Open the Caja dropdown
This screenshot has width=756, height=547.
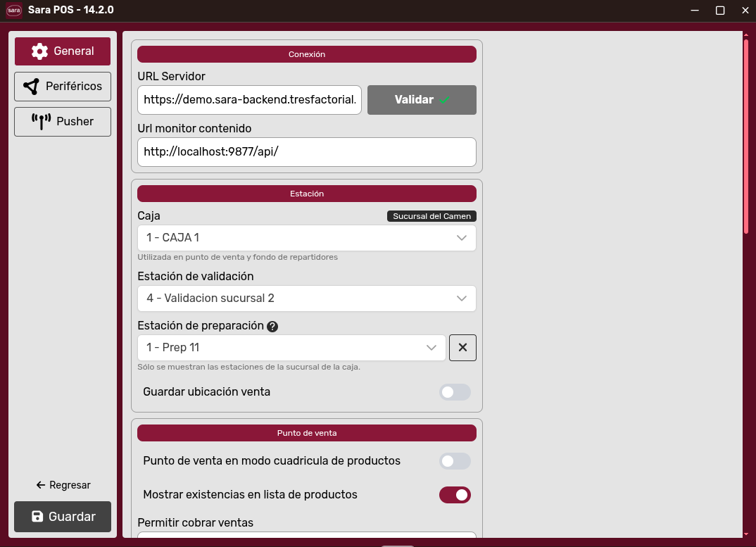point(307,238)
